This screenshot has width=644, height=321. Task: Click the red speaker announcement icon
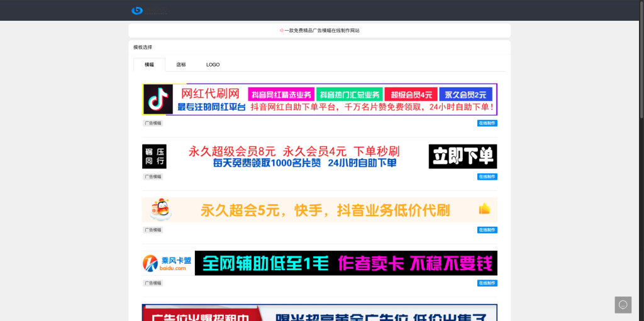[282, 30]
